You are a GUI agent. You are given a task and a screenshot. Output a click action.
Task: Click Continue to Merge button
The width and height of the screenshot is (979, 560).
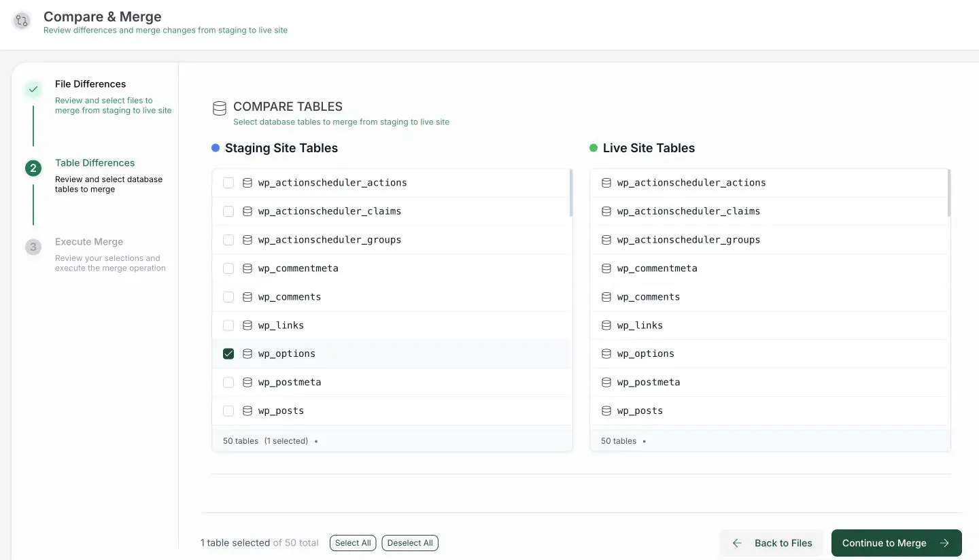tap(897, 543)
